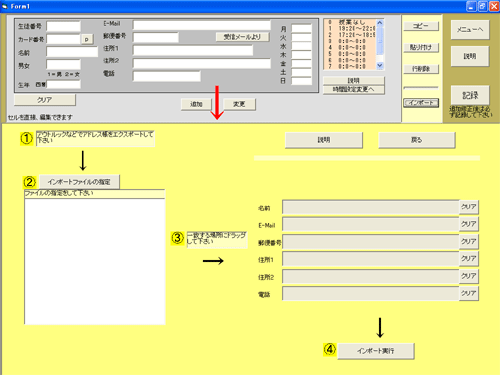500x375 pixels.
Task: Click the 男女 input field
Action: (x=63, y=65)
